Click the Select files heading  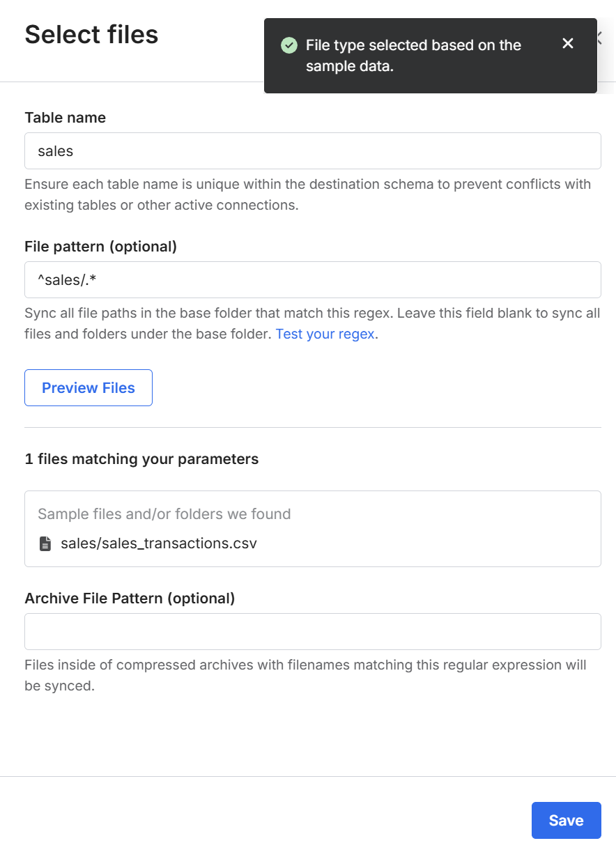[x=91, y=34]
